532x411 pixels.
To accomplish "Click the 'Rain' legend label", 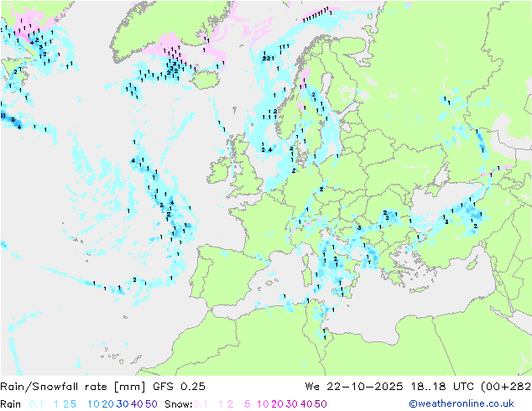I will (11, 404).
